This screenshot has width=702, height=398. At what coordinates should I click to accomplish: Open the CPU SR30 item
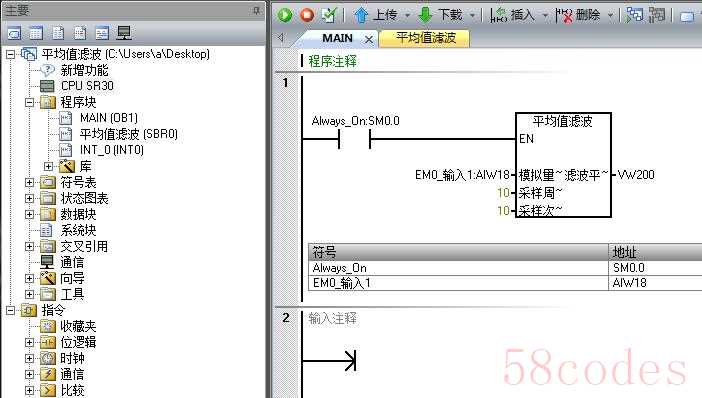pos(87,86)
